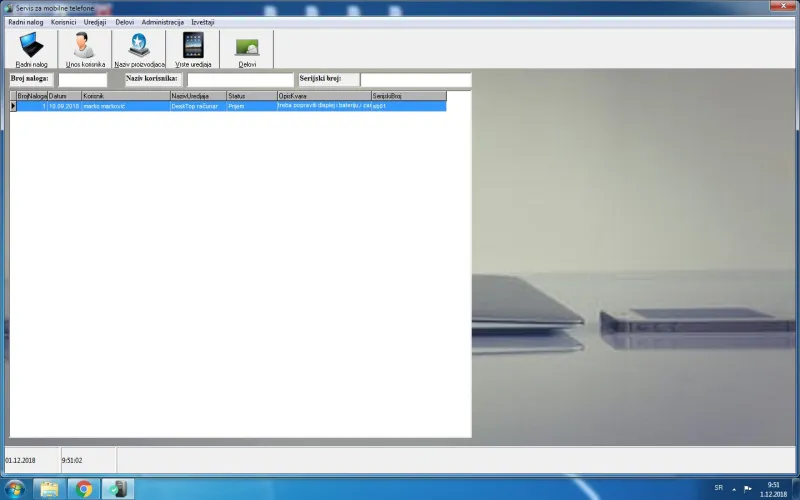This screenshot has width=800, height=500.
Task: Focus the Naziv korisnika input field
Action: pyautogui.click(x=240, y=80)
